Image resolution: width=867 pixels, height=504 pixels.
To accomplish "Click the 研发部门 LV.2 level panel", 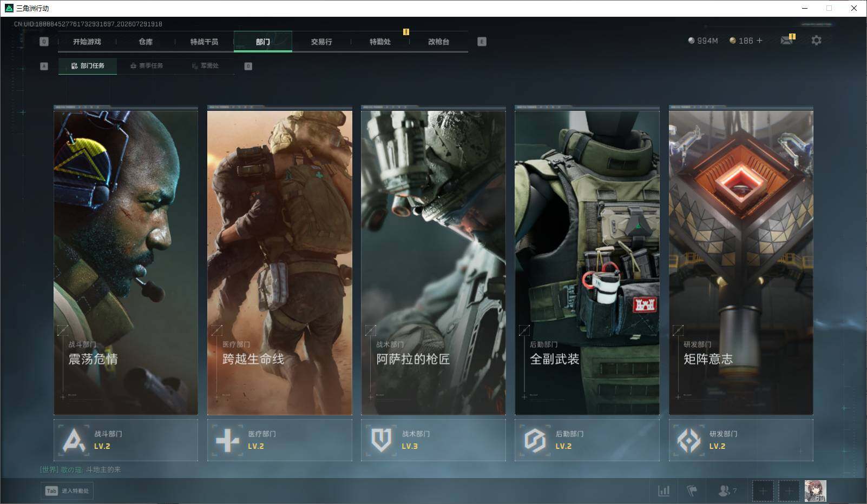I will (741, 440).
